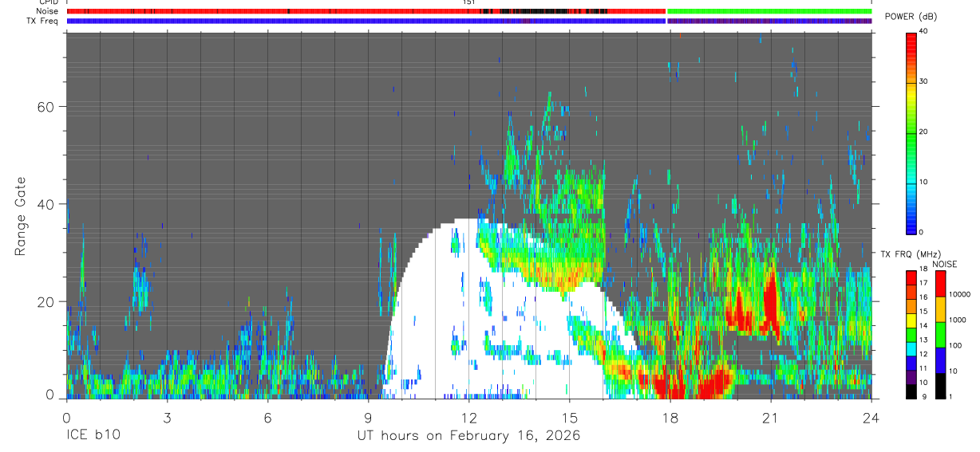980x452 pixels.
Task: Pick the green swatch in the NOISE legend
Action: 940,334
